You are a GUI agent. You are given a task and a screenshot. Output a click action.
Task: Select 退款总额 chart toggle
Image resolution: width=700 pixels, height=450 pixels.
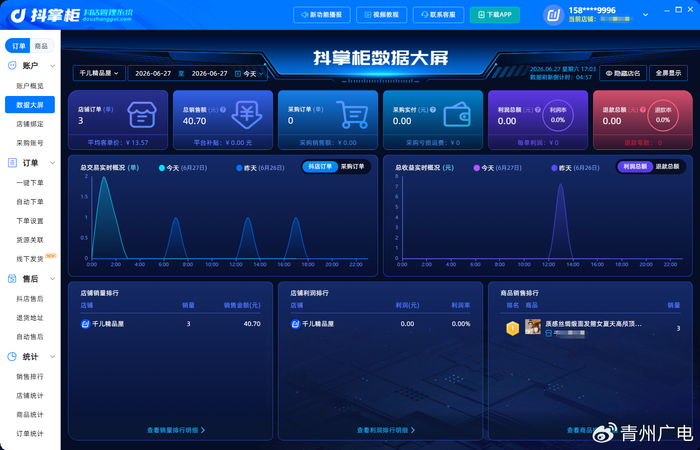point(667,167)
